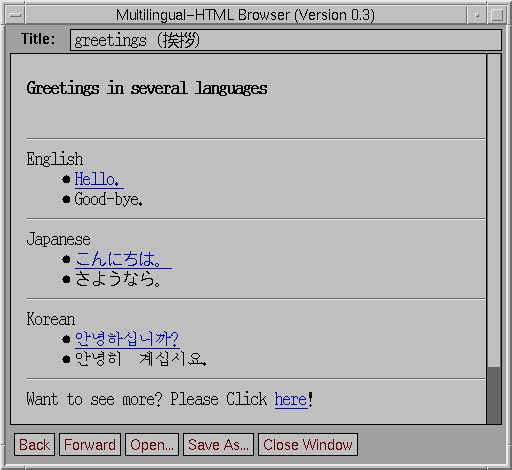
Task: Click the 'here' link at bottom
Action: 291,399
